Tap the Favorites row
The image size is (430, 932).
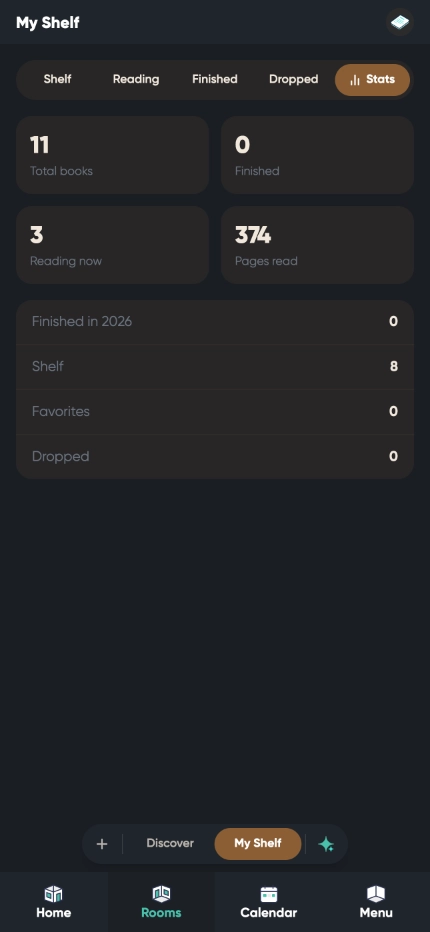tap(215, 411)
